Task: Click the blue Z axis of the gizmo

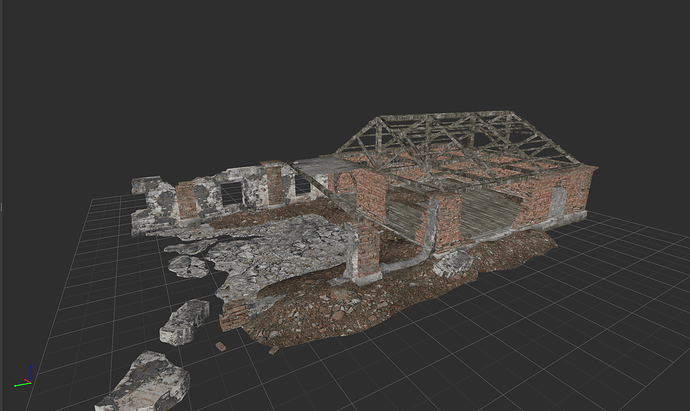Action: (29, 371)
